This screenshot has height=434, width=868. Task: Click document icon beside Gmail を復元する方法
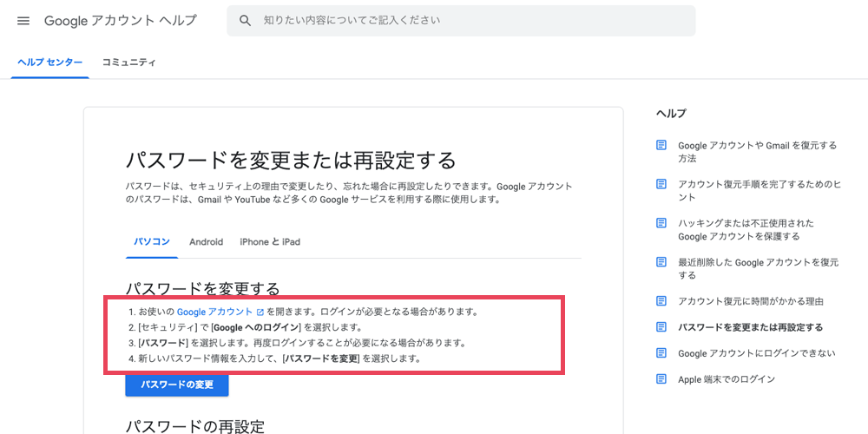coord(661,145)
